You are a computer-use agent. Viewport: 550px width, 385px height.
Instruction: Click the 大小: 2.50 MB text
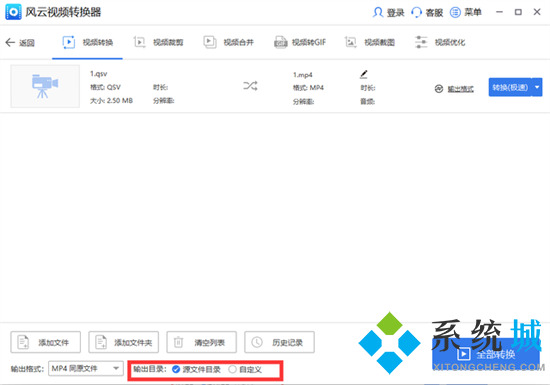tap(111, 101)
